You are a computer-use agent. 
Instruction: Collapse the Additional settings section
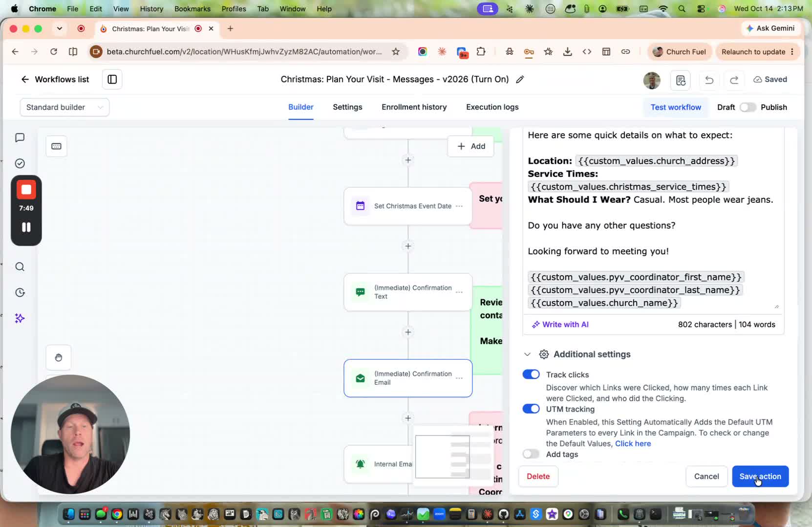pyautogui.click(x=527, y=354)
